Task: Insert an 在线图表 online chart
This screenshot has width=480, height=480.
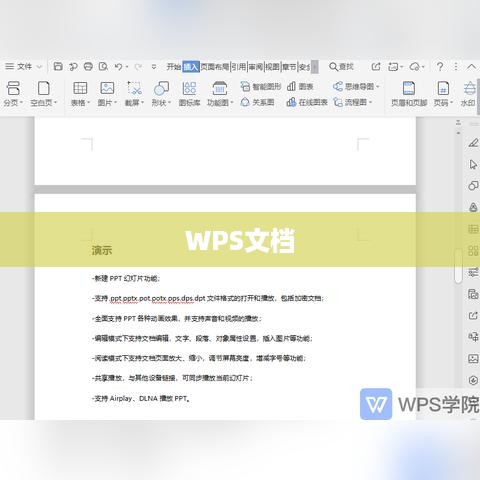Action: pyautogui.click(x=307, y=102)
